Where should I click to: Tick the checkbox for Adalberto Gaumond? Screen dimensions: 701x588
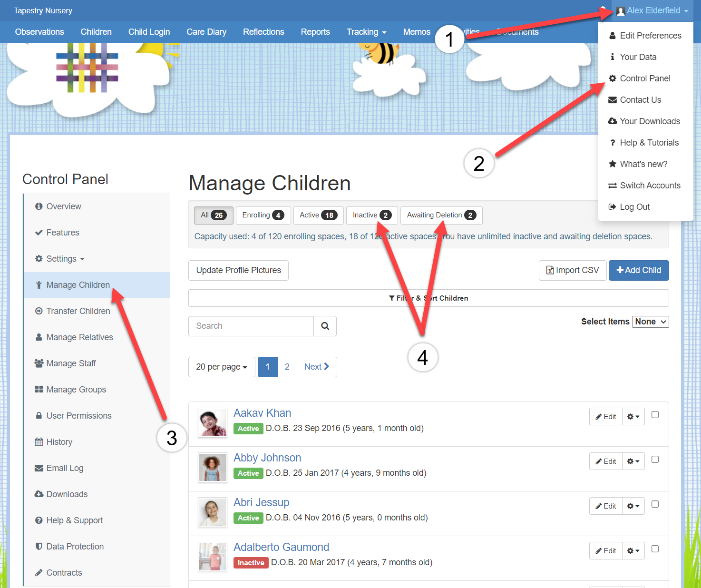coord(655,549)
